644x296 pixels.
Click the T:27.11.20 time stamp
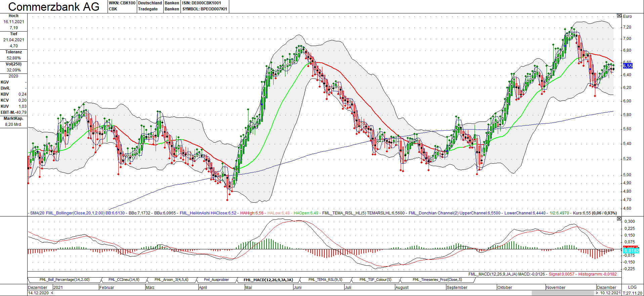coord(632,293)
